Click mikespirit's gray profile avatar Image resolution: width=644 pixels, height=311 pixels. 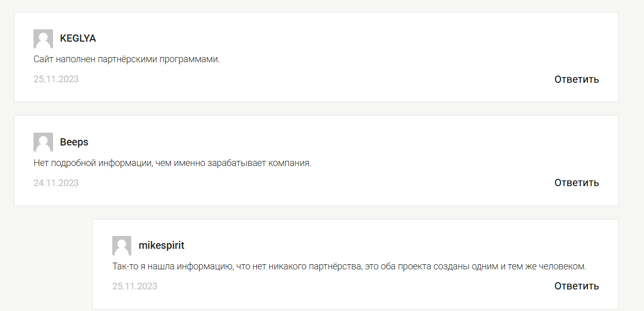click(x=122, y=246)
